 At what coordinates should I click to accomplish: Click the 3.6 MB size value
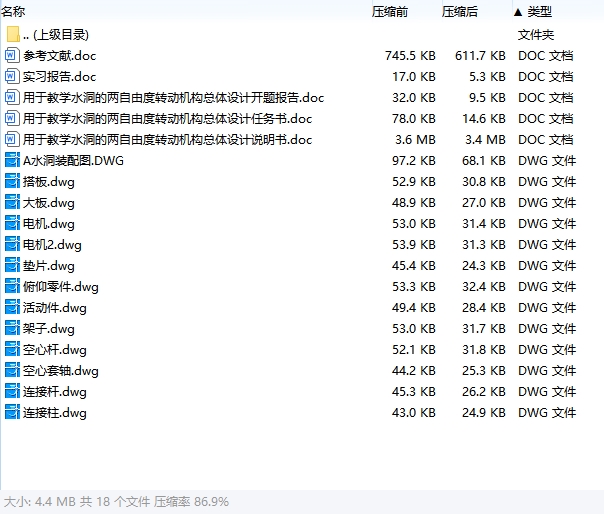pos(415,139)
